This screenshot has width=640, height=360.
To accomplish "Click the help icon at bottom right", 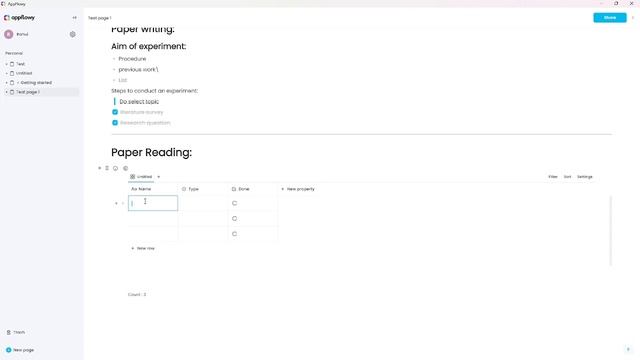I will click(x=628, y=349).
